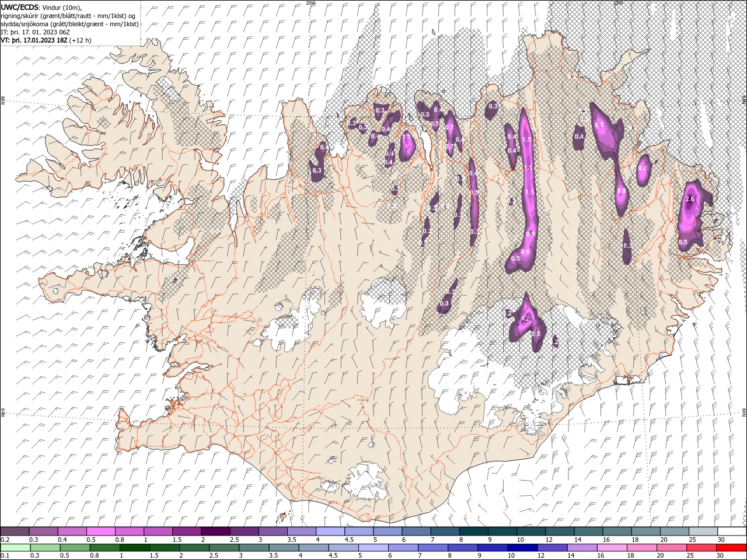The width and height of the screenshot is (747, 560).
Task: Click the bright pink 0.5–0.8 snow legend swatch
Action: point(100,531)
